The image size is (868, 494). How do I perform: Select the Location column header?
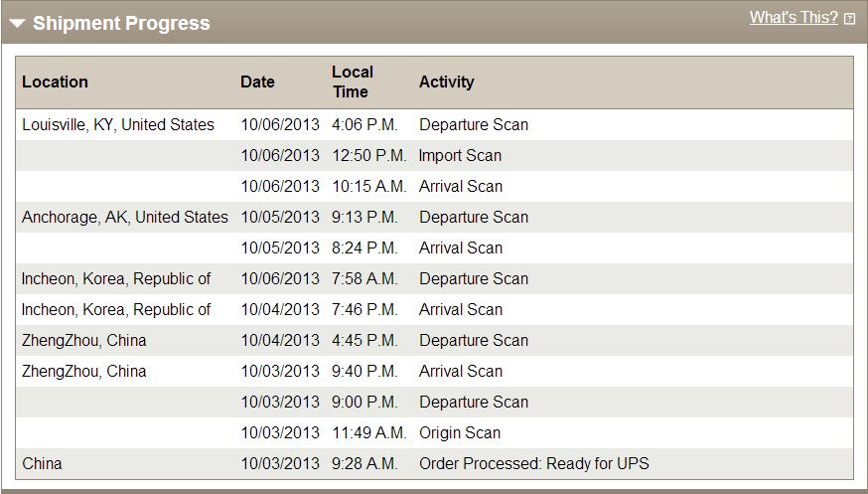(x=55, y=82)
